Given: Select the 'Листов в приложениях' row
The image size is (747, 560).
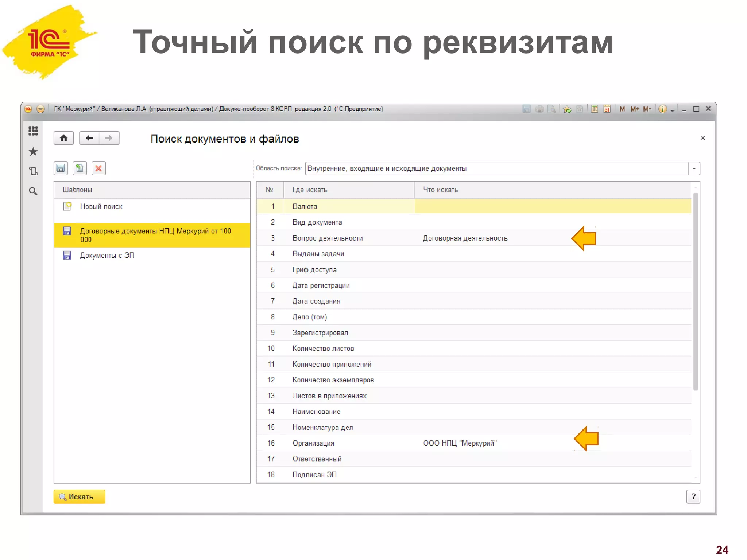Looking at the screenshot, I should click(x=474, y=396).
